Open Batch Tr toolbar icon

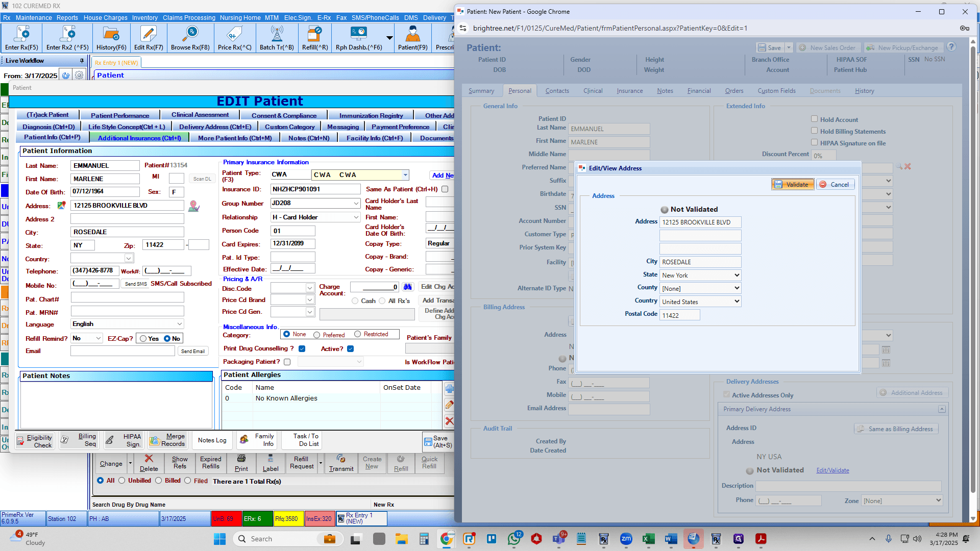[277, 39]
